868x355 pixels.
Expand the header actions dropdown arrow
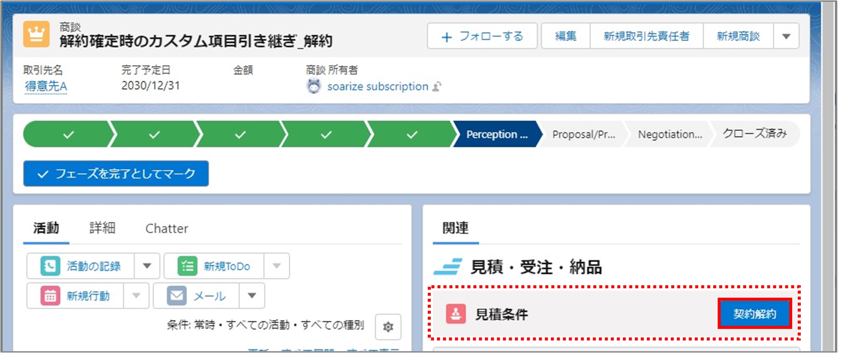[x=786, y=36]
